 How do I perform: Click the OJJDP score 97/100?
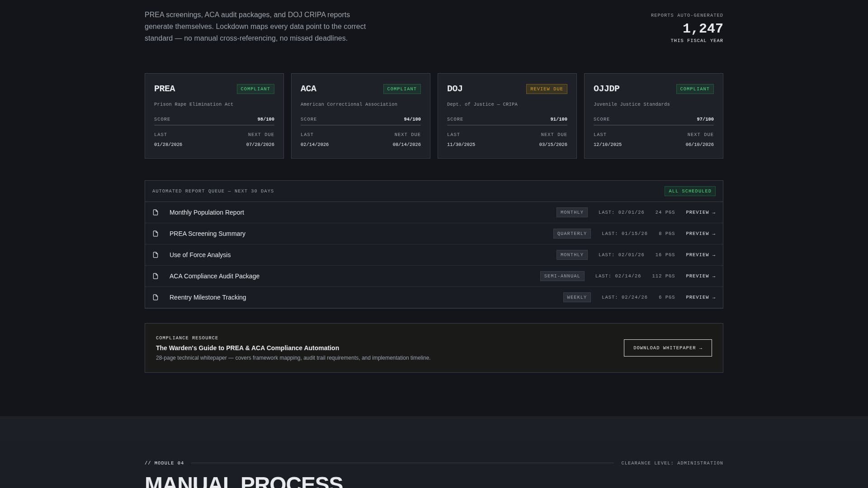[705, 119]
